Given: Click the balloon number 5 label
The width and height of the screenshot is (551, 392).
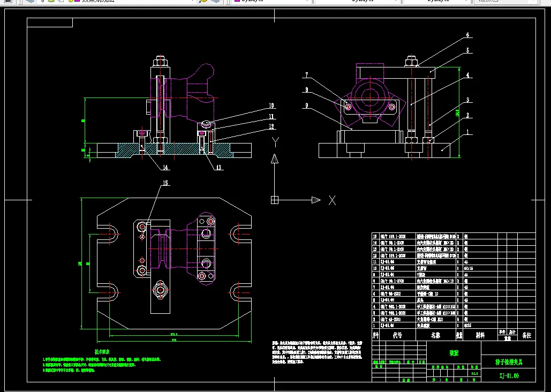Looking at the screenshot, I should click(x=467, y=50).
